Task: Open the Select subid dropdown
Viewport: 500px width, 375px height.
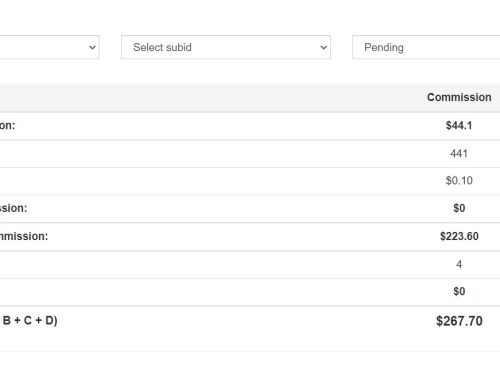Action: point(226,47)
